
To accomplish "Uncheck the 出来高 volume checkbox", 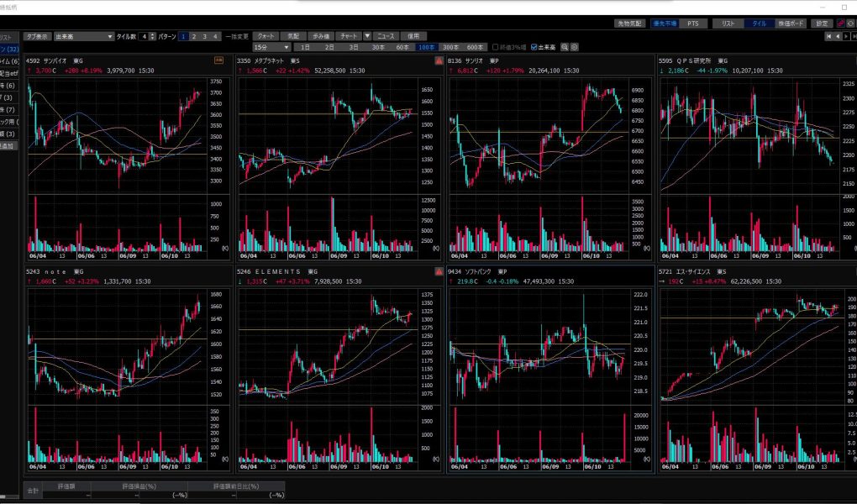I will click(x=534, y=47).
